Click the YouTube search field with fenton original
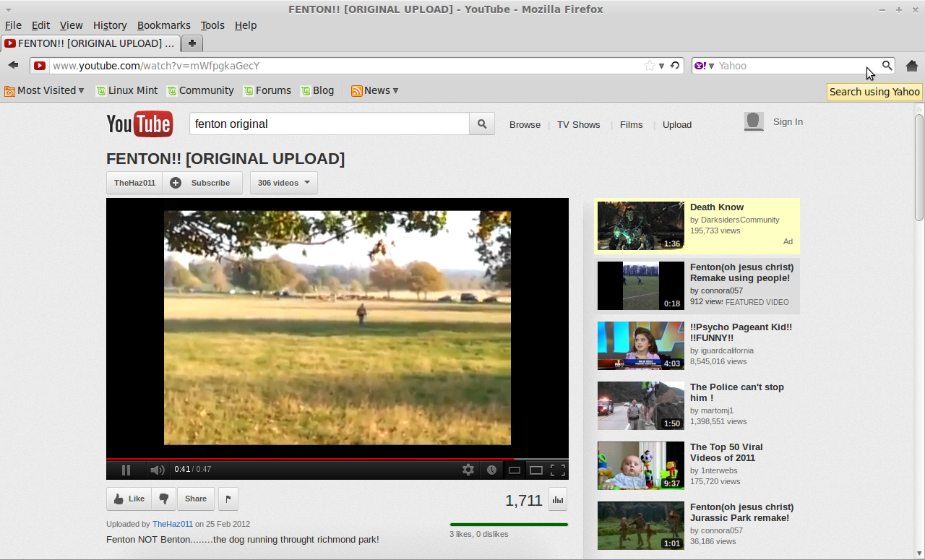 pyautogui.click(x=330, y=124)
